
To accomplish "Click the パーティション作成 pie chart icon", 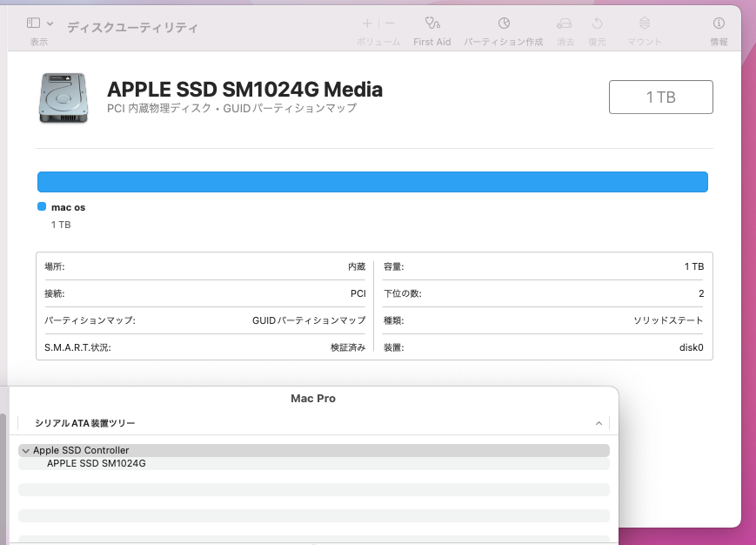I will click(504, 23).
